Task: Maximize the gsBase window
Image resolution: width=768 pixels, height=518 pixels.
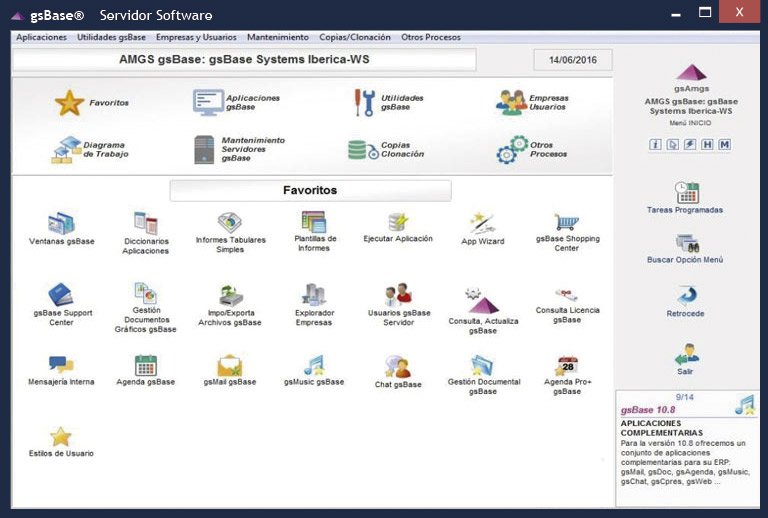Action: pos(705,12)
